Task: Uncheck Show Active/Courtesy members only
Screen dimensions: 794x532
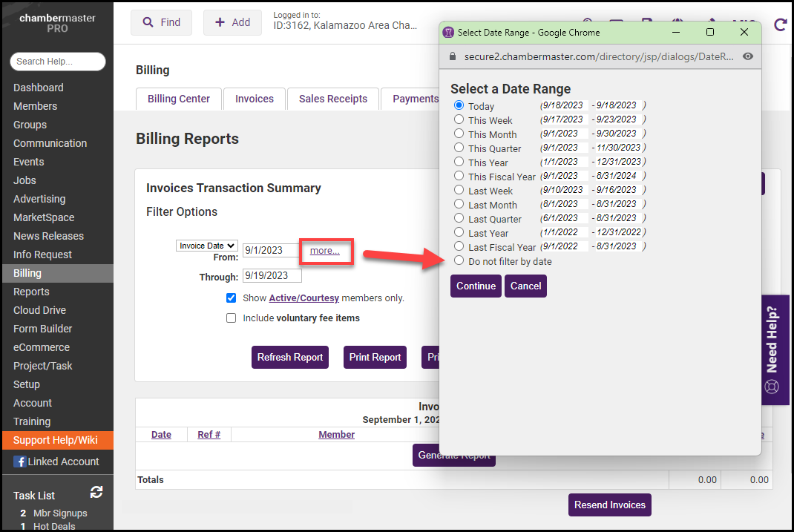Action: click(232, 298)
